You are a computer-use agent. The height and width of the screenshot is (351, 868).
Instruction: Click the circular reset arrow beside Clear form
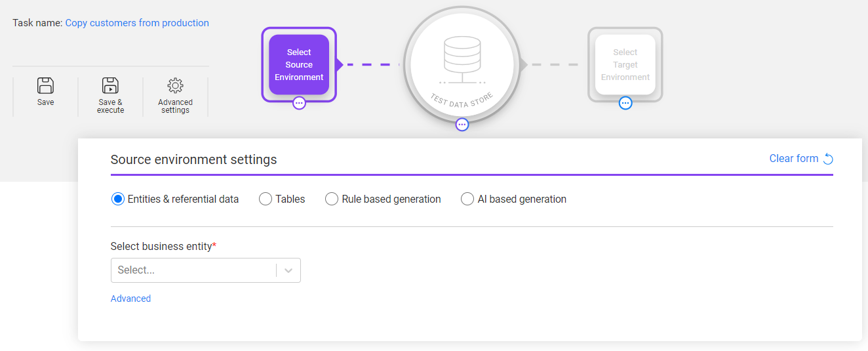[x=828, y=159]
